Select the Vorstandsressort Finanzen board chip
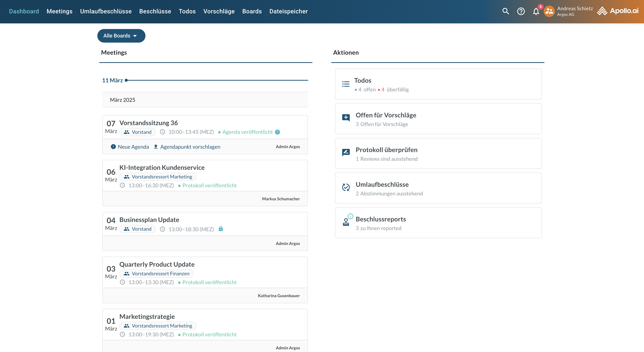The height and width of the screenshot is (352, 644). pyautogui.click(x=157, y=274)
